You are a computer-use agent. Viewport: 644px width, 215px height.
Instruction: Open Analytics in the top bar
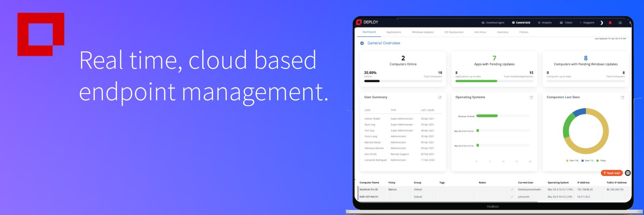pyautogui.click(x=545, y=22)
